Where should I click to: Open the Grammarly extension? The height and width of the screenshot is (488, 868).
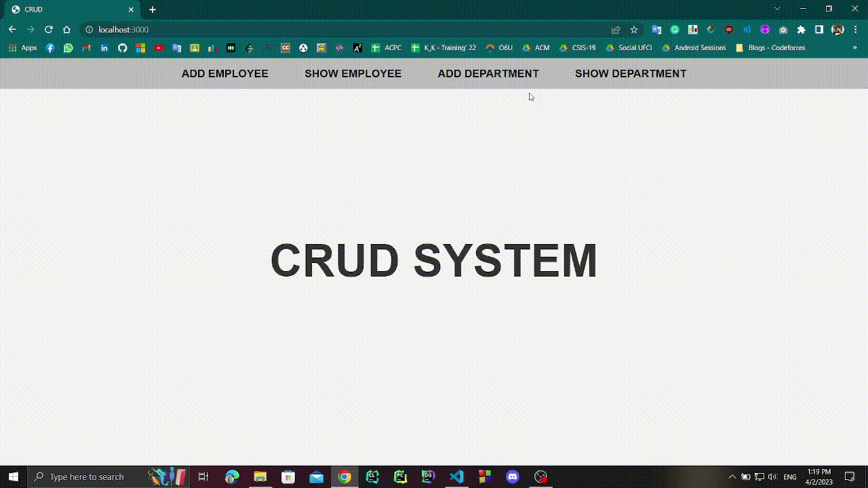(x=675, y=30)
